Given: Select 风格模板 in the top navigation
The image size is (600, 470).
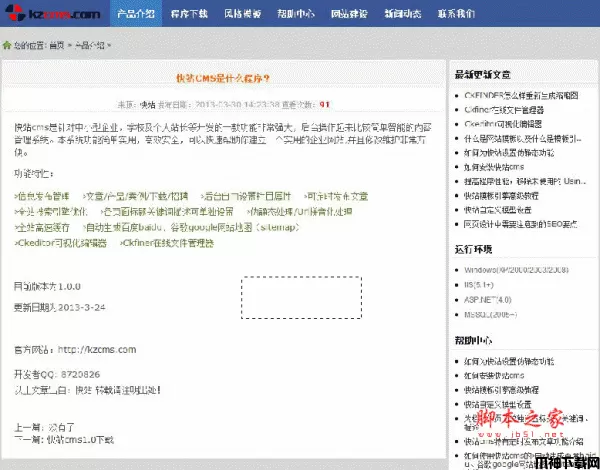Looking at the screenshot, I should click(x=243, y=14).
